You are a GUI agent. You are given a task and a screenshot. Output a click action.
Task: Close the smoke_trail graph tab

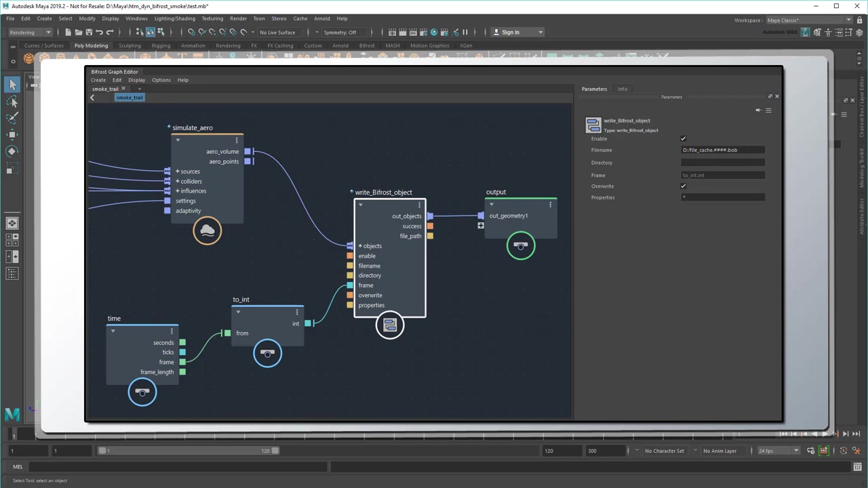[123, 89]
